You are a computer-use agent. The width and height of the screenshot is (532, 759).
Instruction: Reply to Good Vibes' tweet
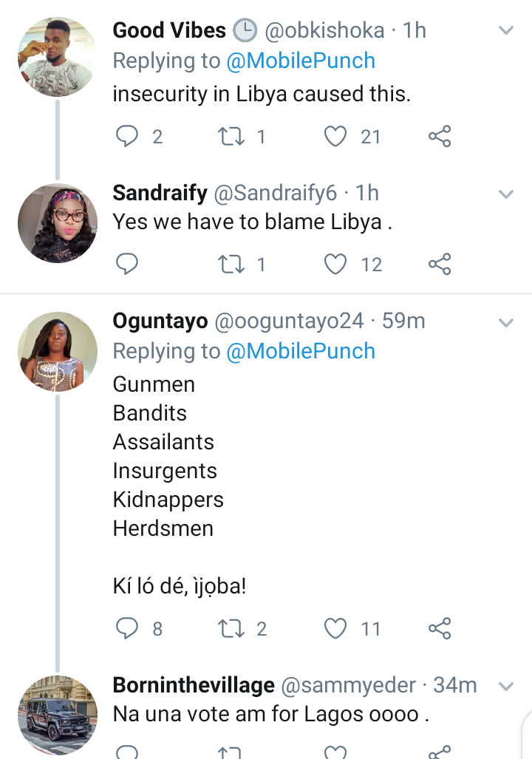(x=129, y=136)
